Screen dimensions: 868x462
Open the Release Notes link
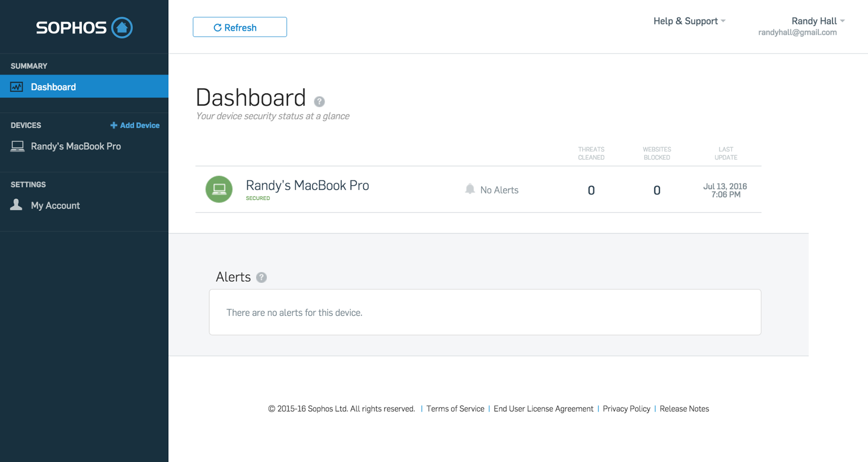click(x=684, y=409)
